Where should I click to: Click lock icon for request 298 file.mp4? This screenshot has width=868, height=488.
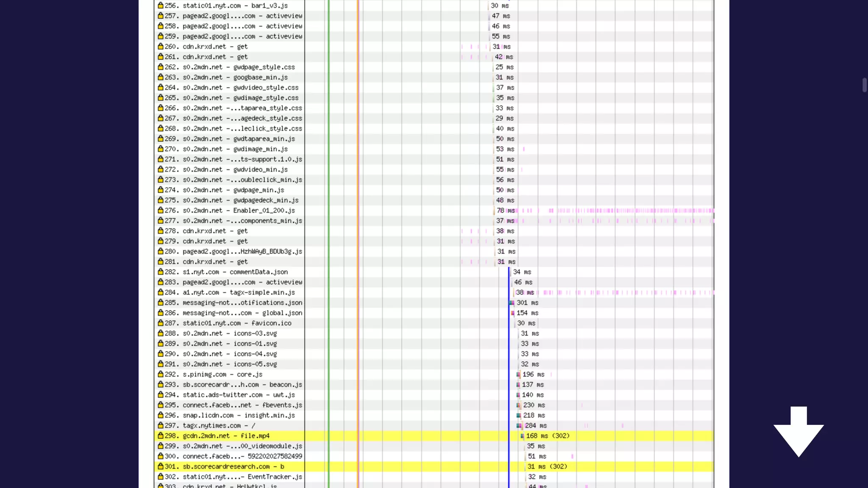(x=160, y=435)
